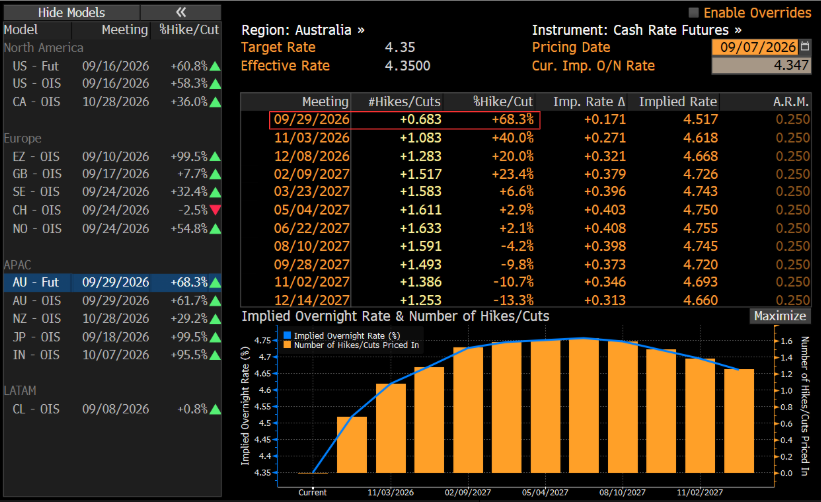Click the 08/10/2027 meeting date cell
The width and height of the screenshot is (821, 502).
[311, 246]
